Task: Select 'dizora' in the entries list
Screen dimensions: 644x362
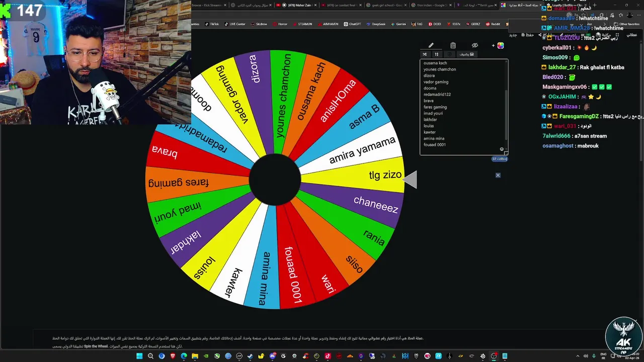Action: coord(429,76)
